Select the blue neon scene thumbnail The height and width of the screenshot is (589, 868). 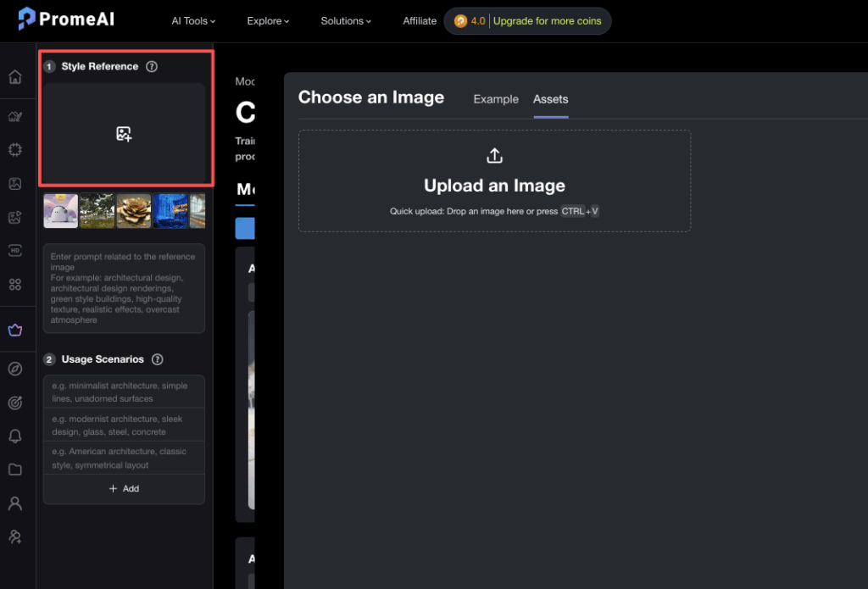(170, 210)
